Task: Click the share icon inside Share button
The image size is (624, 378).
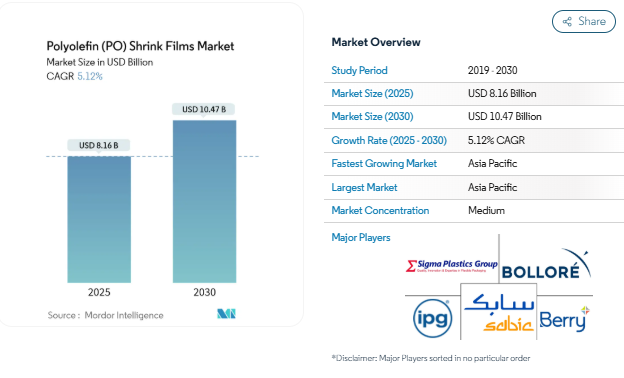Action: 567,21
